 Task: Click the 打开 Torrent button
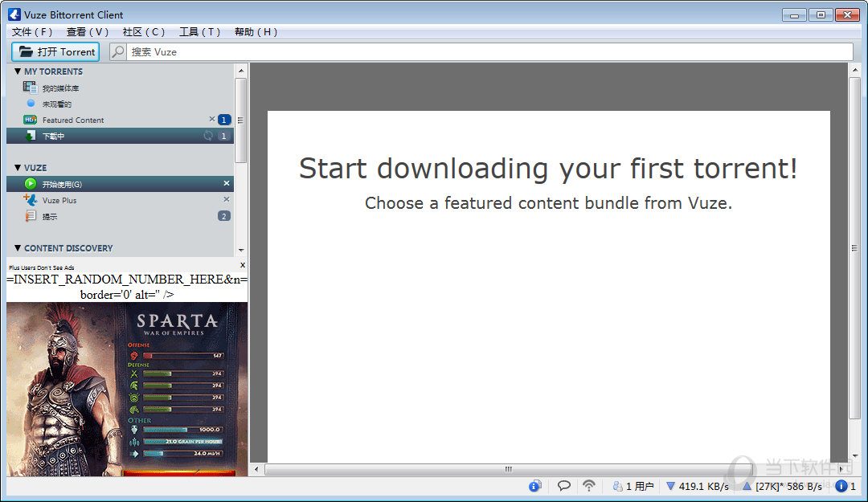pyautogui.click(x=55, y=51)
